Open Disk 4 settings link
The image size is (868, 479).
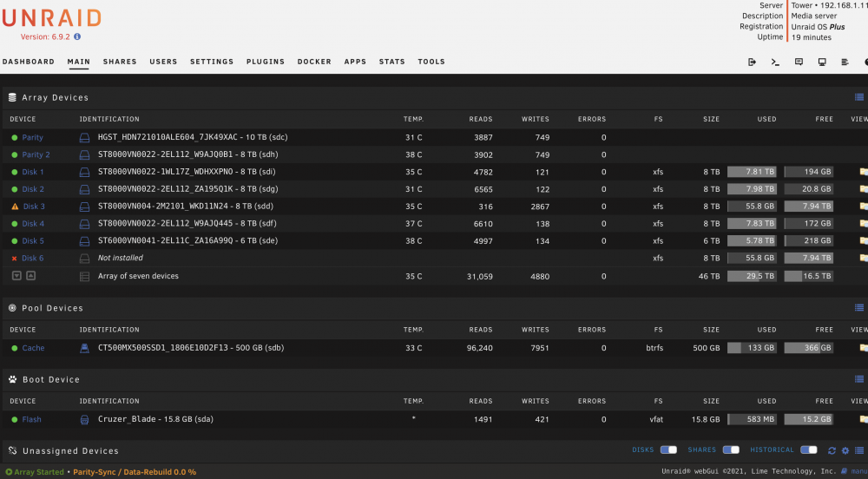pos(33,224)
